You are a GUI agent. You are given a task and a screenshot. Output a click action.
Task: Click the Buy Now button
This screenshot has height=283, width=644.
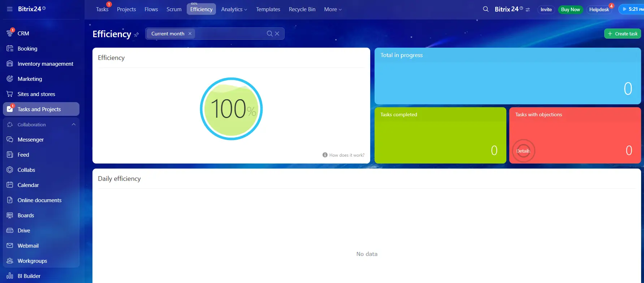point(570,9)
